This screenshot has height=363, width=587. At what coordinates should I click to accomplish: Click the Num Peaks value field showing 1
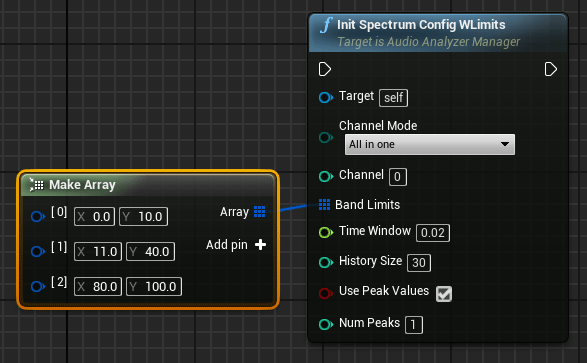coord(414,324)
